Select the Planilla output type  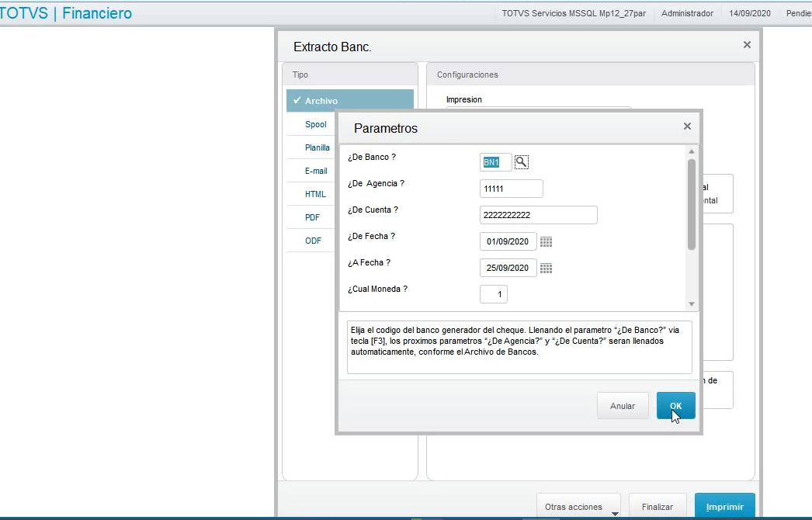317,147
